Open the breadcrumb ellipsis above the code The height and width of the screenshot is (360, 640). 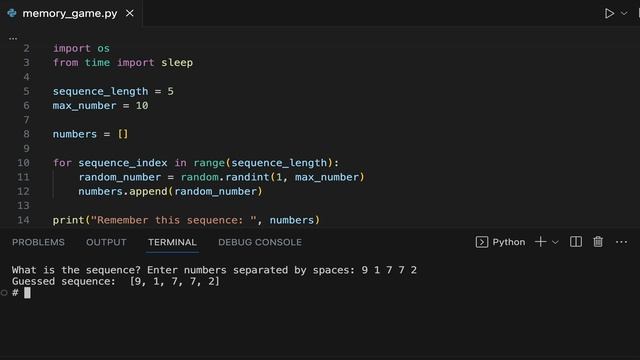pyautogui.click(x=13, y=38)
